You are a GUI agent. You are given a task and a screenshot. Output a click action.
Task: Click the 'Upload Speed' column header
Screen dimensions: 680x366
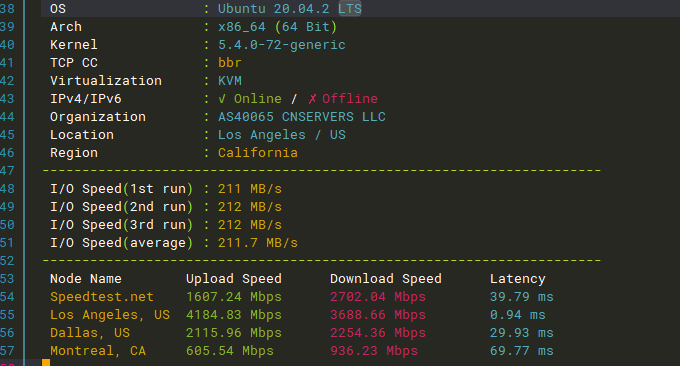tap(234, 279)
